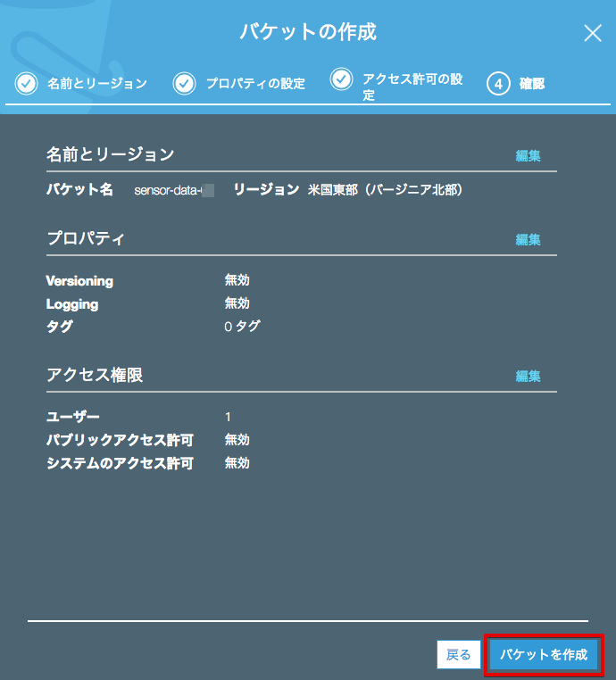
Task: Click the checkmark icon for プロパティの設定 step
Action: coord(185,83)
